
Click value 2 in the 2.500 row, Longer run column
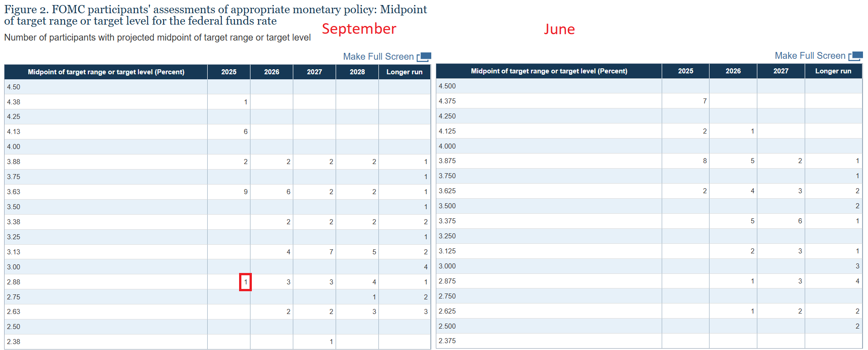click(x=858, y=326)
